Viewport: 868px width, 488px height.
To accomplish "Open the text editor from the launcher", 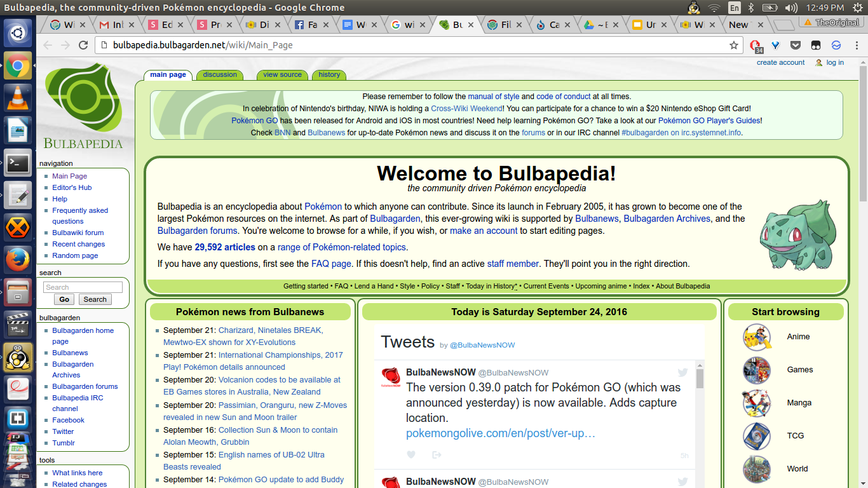I will click(18, 196).
